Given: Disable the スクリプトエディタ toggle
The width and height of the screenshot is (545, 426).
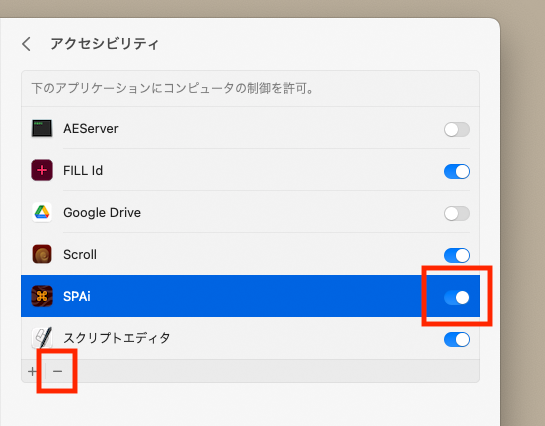Looking at the screenshot, I should click(x=457, y=339).
